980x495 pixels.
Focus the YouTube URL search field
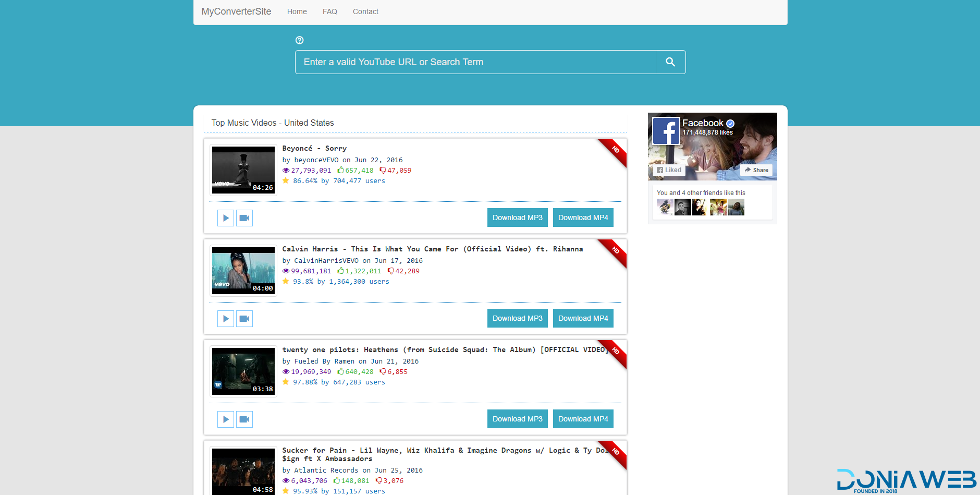tap(490, 62)
